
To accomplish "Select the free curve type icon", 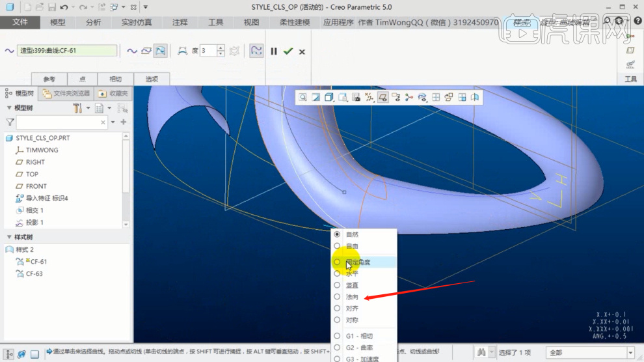I will coord(132,51).
